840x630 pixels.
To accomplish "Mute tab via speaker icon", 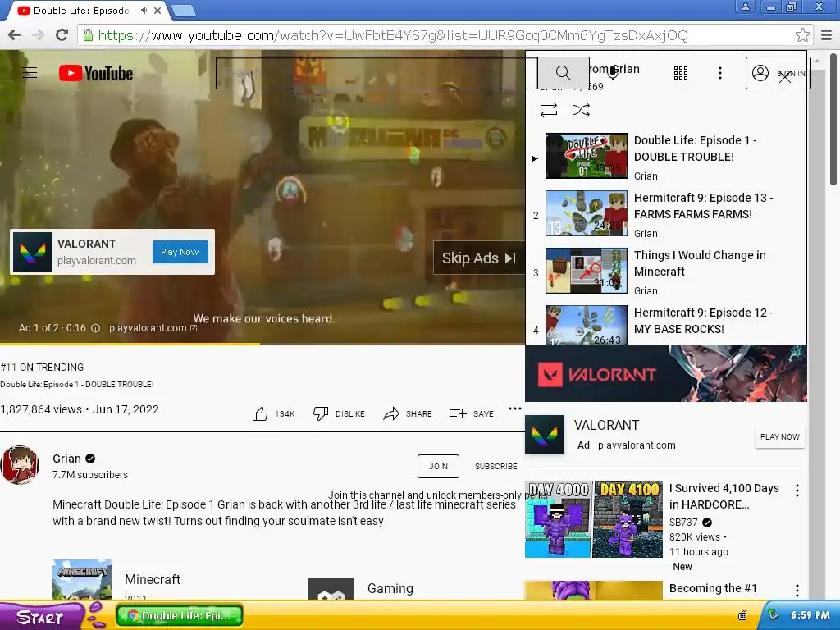I will [x=144, y=10].
